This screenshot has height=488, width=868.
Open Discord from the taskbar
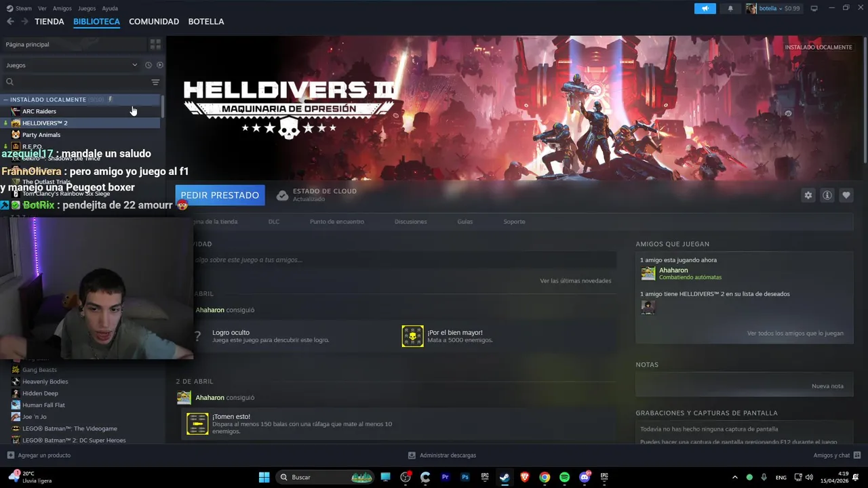point(585,477)
